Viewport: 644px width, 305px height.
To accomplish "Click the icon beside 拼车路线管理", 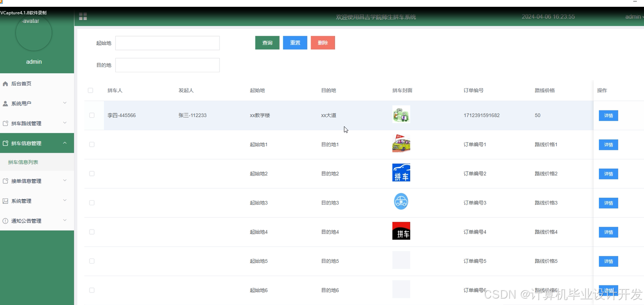I will 5,123.
